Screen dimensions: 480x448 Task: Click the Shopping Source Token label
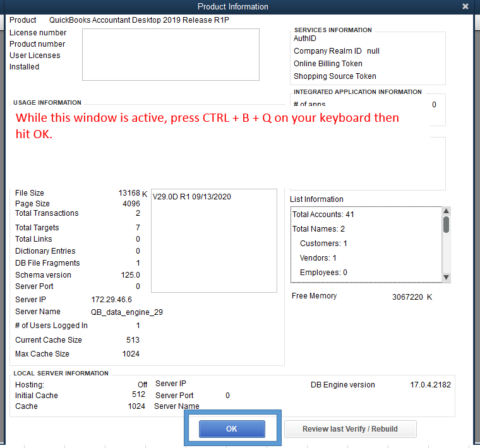tap(335, 76)
